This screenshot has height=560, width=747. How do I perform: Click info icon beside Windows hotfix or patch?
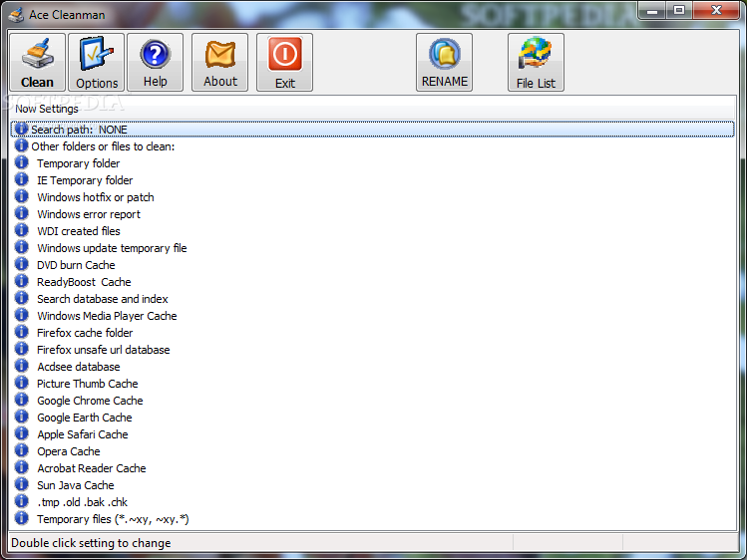[21, 196]
